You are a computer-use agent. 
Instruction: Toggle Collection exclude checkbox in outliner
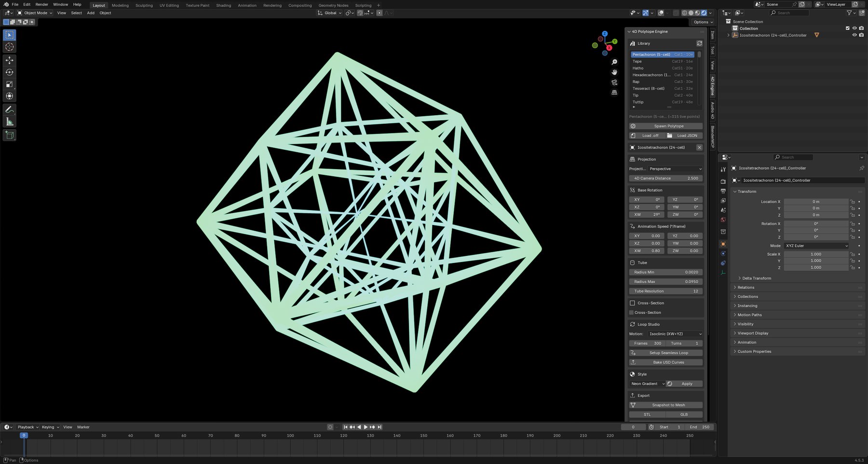847,28
